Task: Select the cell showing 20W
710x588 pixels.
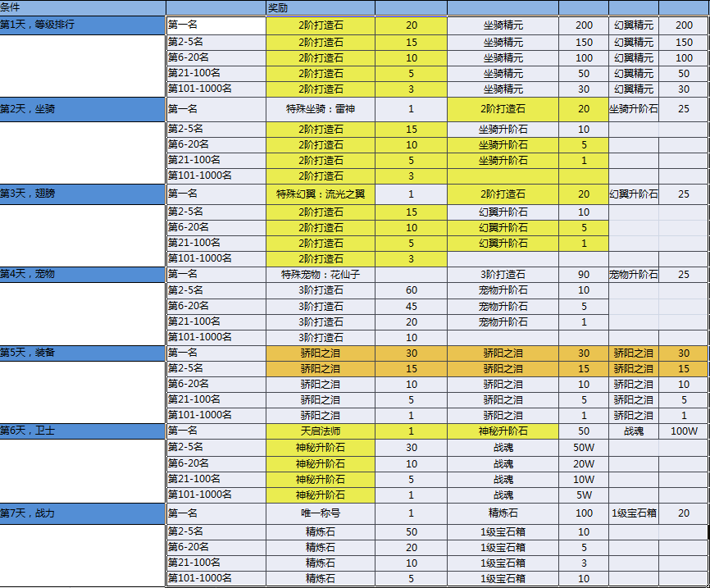Action: (583, 463)
